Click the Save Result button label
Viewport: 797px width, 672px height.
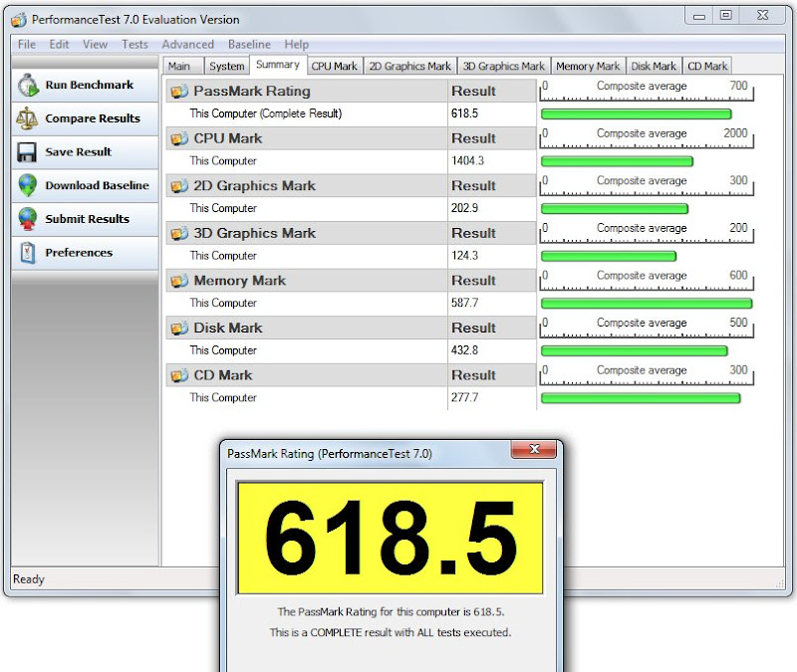click(79, 152)
